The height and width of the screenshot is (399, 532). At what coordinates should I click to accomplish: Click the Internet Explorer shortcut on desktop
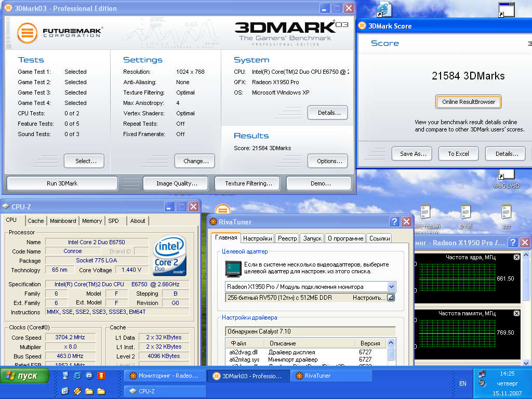pyautogui.click(x=384, y=9)
